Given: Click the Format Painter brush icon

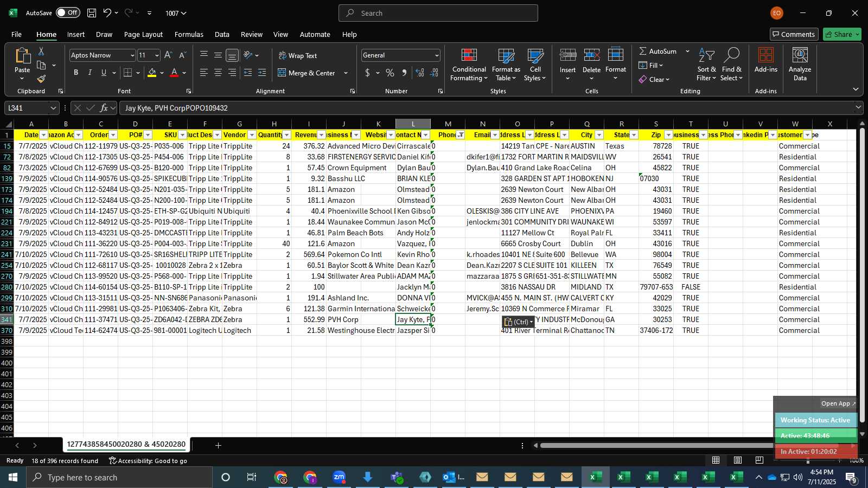Looking at the screenshot, I should (41, 79).
